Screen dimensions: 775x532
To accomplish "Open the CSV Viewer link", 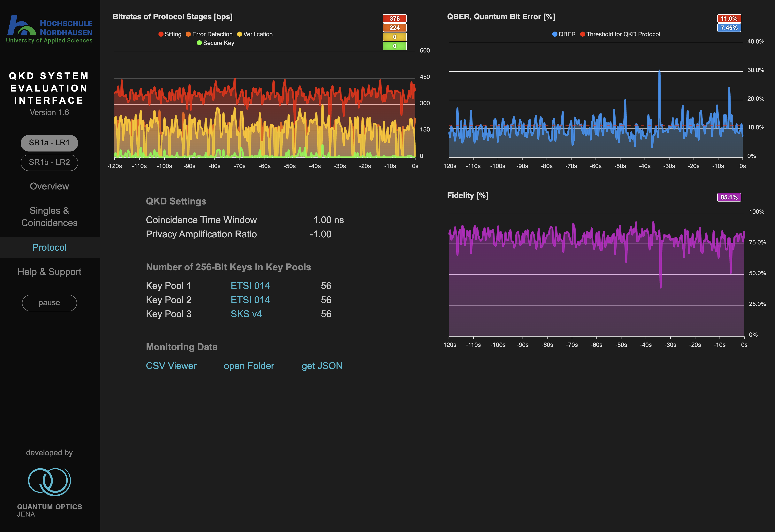I will click(x=171, y=366).
